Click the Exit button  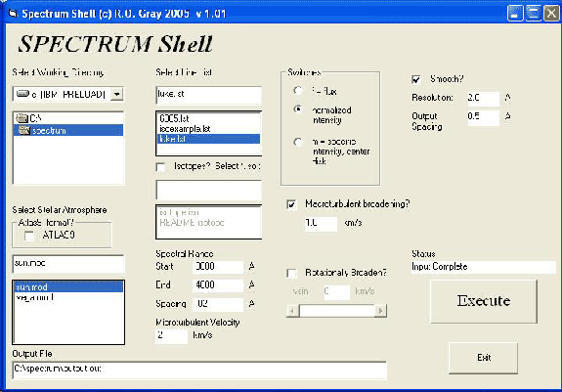coord(483,358)
